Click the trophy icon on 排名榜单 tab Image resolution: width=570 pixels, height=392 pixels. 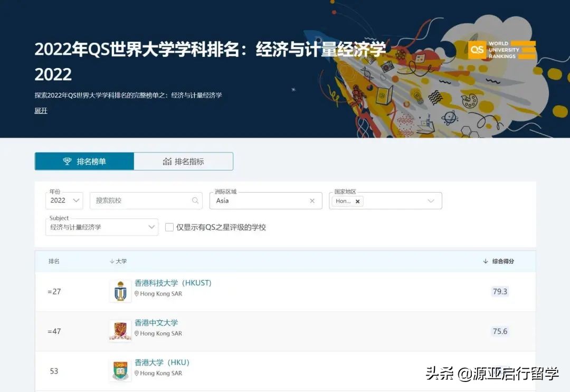(x=68, y=161)
